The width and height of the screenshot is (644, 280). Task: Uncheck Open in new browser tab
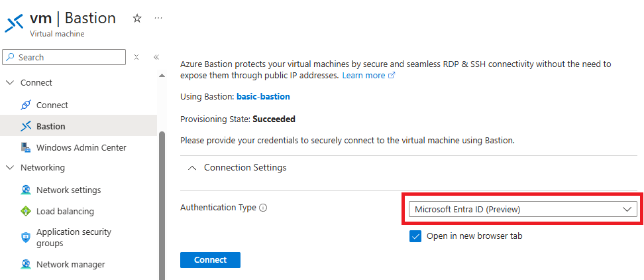click(x=415, y=236)
